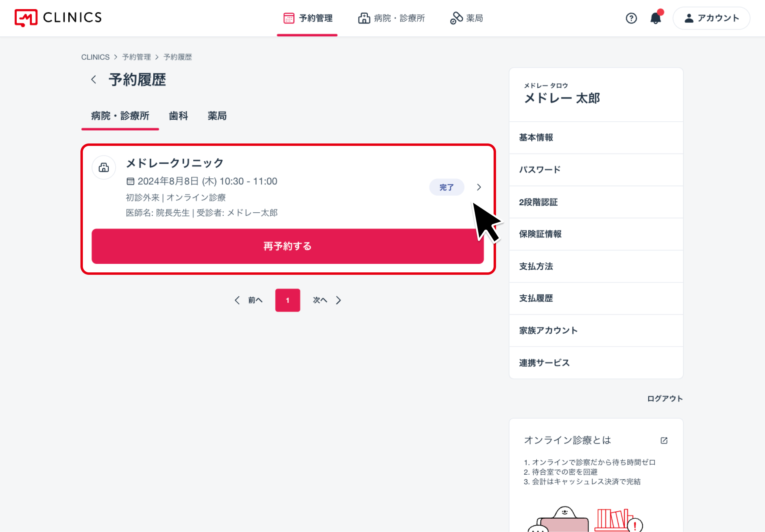The width and height of the screenshot is (765, 532).
Task: Select page 1 in pagination
Action: point(287,300)
